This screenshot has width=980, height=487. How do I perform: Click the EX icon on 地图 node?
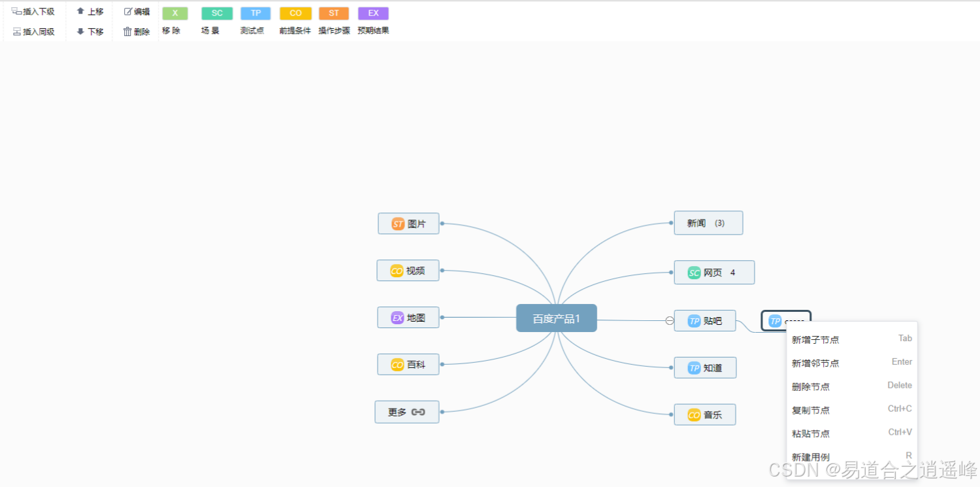397,318
